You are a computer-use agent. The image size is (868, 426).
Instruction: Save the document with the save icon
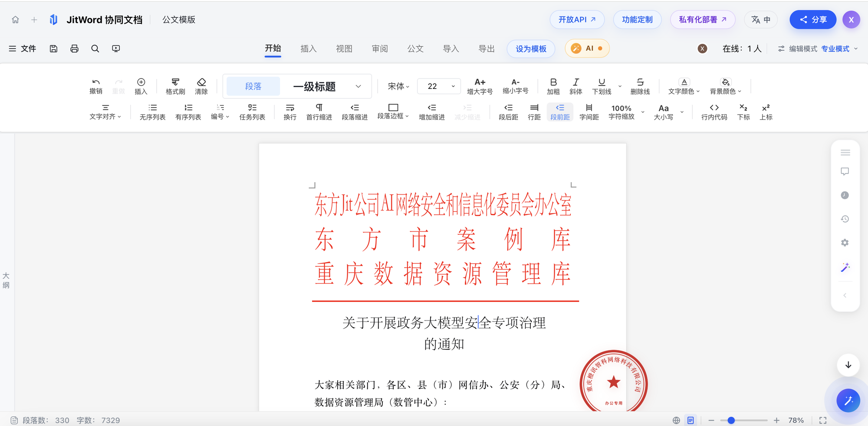click(53, 49)
